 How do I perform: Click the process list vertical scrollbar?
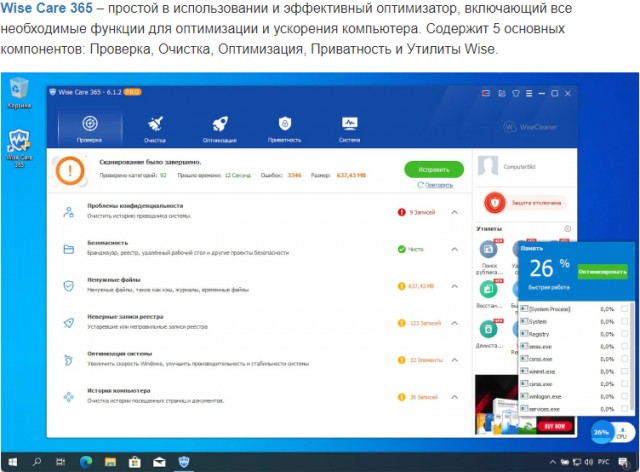[x=632, y=355]
